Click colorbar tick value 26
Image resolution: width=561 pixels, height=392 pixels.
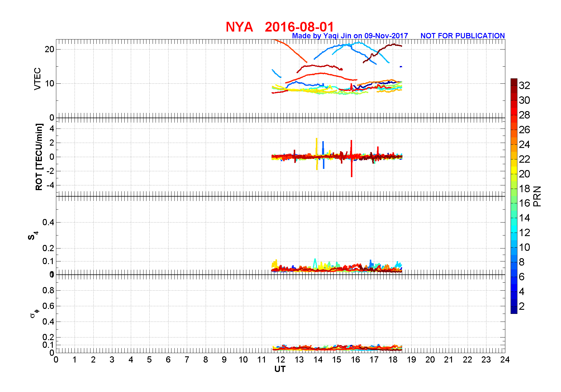[524, 130]
